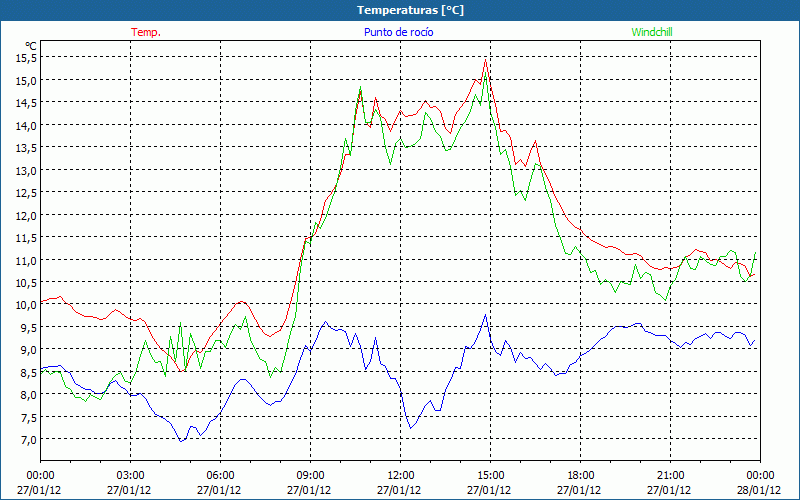800x500 pixels.
Task: Click the "03:00" time axis label
Action: pyautogui.click(x=130, y=475)
